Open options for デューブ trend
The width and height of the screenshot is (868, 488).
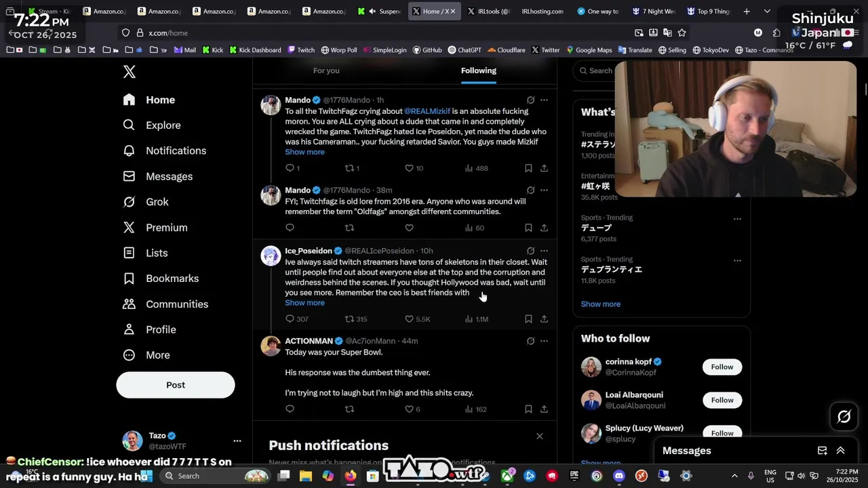pos(737,218)
